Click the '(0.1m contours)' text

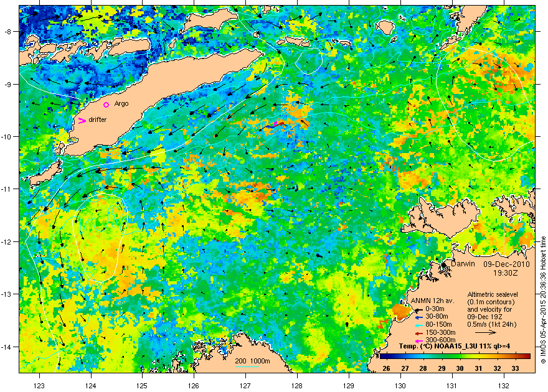[x=491, y=302]
